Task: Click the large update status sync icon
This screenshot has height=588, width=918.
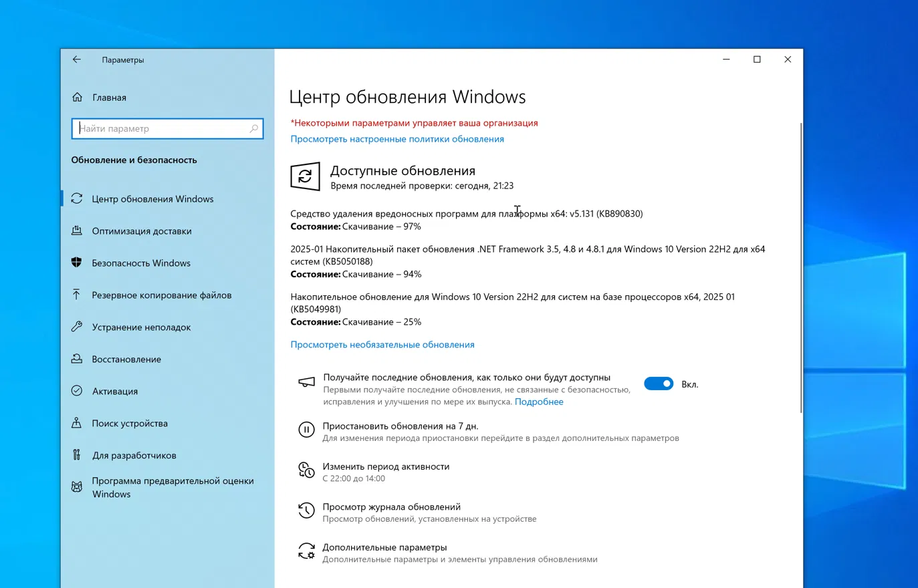Action: (x=305, y=176)
